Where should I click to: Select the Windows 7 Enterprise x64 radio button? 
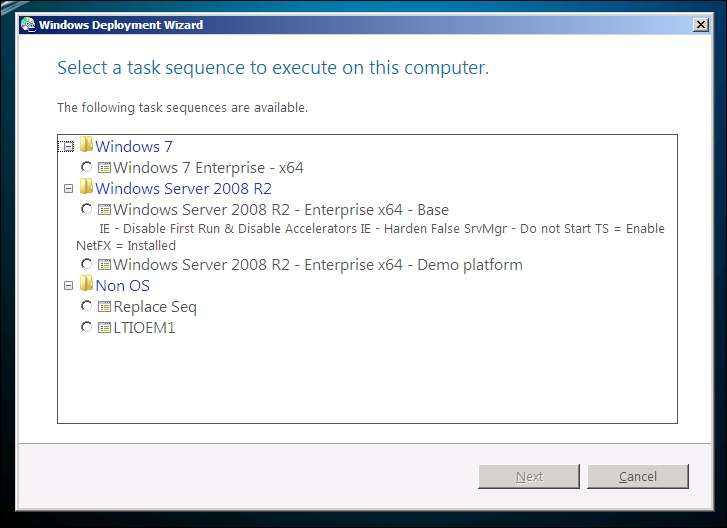pyautogui.click(x=87, y=167)
